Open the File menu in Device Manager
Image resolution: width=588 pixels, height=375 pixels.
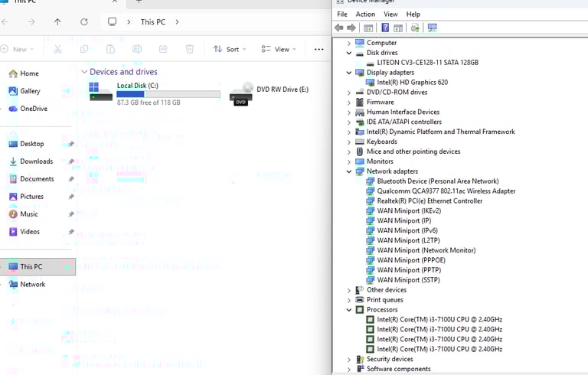[342, 15]
